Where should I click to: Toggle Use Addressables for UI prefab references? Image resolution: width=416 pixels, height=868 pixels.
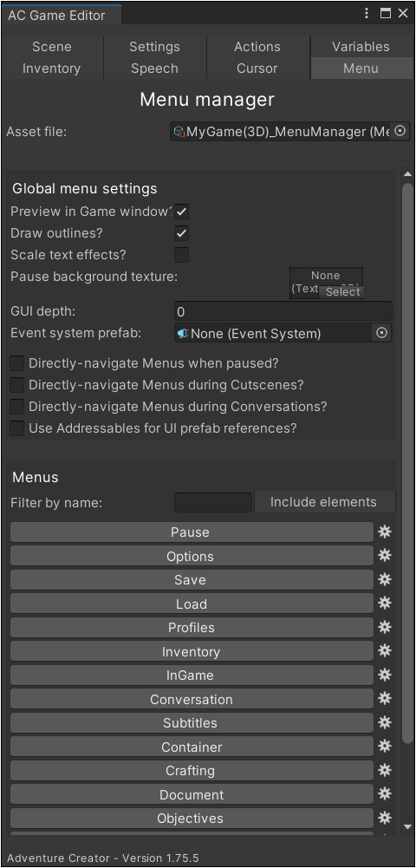(x=17, y=427)
